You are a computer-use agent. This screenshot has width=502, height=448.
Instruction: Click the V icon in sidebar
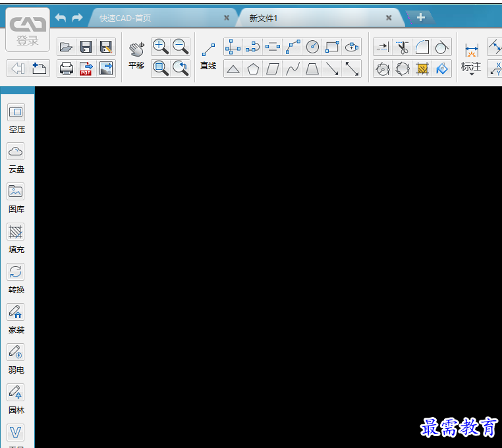tap(16, 432)
